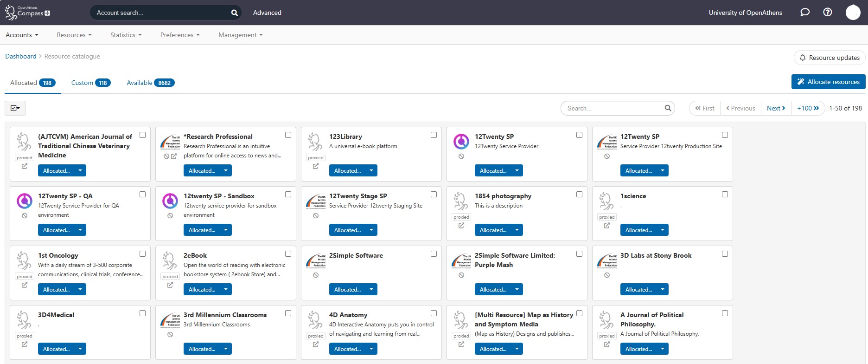Open the help question mark icon
Screen dimensions: 868x364
[x=828, y=13]
